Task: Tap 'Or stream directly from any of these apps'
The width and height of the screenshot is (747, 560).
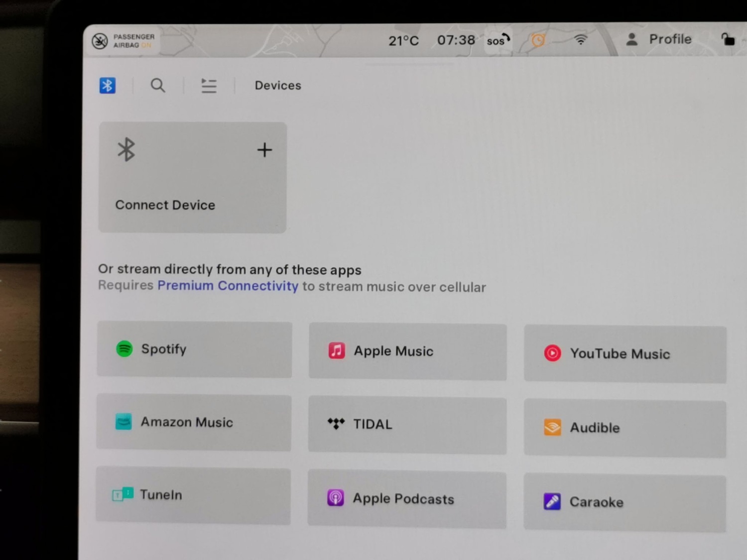Action: coord(230,269)
